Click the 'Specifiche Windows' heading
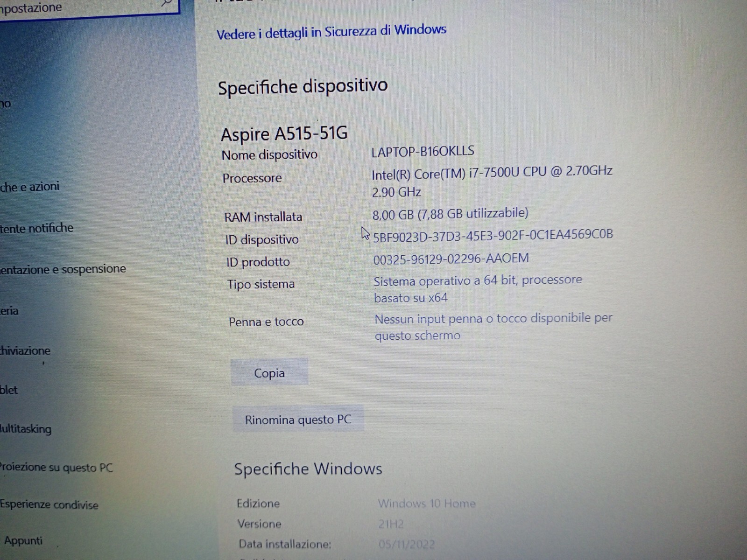The width and height of the screenshot is (747, 560). [x=308, y=469]
